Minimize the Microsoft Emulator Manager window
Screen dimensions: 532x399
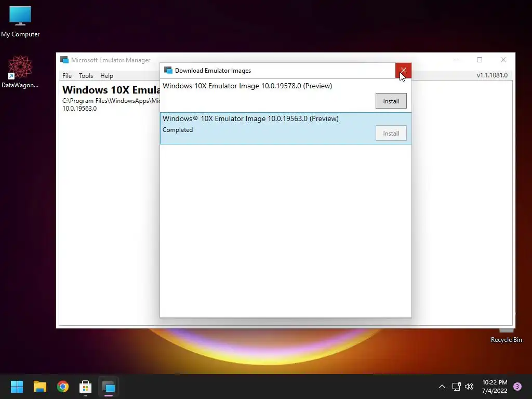pyautogui.click(x=456, y=60)
